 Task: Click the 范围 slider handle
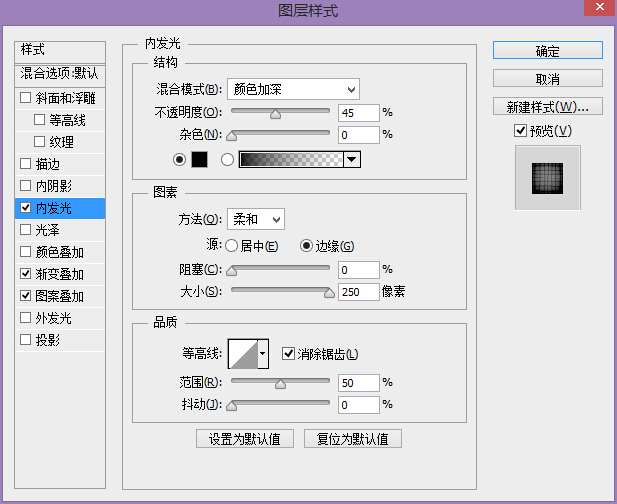(280, 384)
